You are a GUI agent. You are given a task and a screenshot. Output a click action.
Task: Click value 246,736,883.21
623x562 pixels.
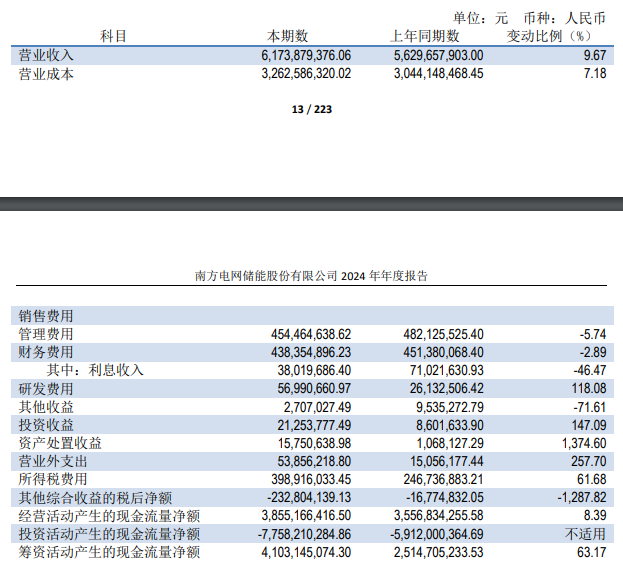(x=443, y=479)
